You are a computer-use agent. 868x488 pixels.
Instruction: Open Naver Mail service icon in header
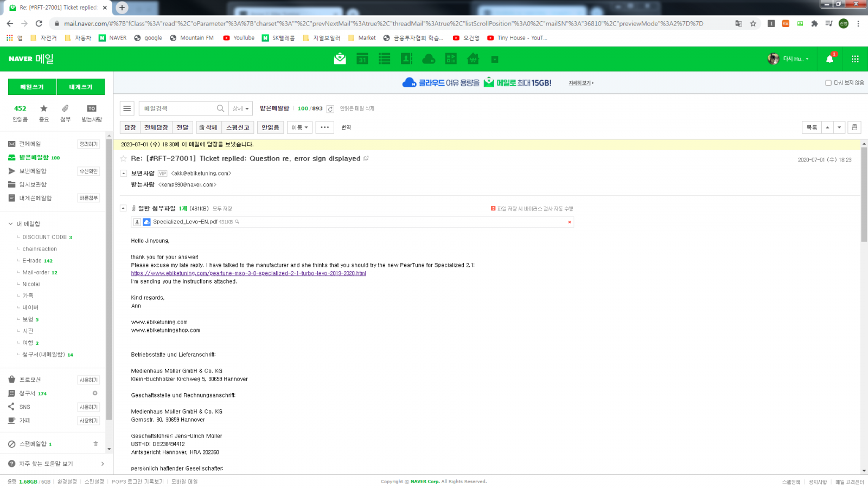(x=340, y=59)
